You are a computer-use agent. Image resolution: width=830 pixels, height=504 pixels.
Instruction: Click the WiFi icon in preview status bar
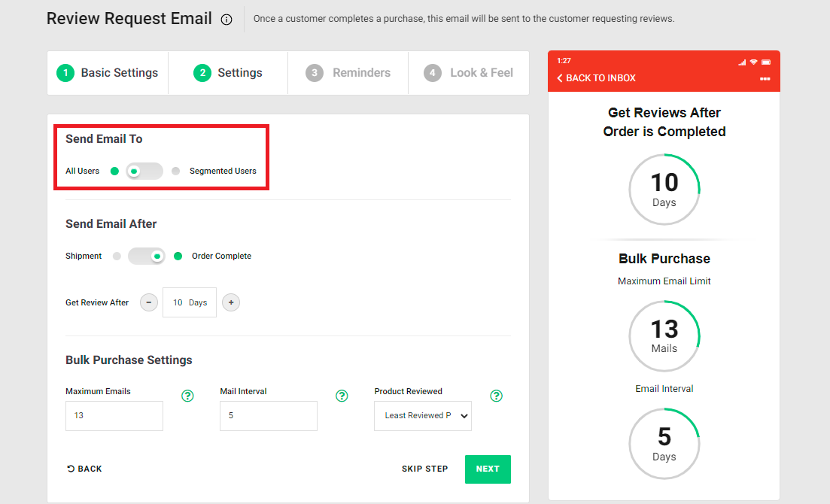pyautogui.click(x=754, y=62)
